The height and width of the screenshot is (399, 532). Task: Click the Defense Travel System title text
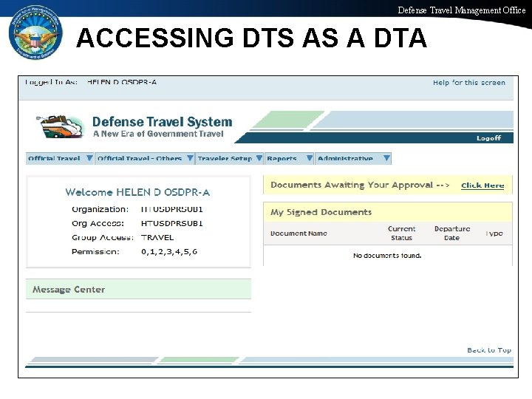162,121
